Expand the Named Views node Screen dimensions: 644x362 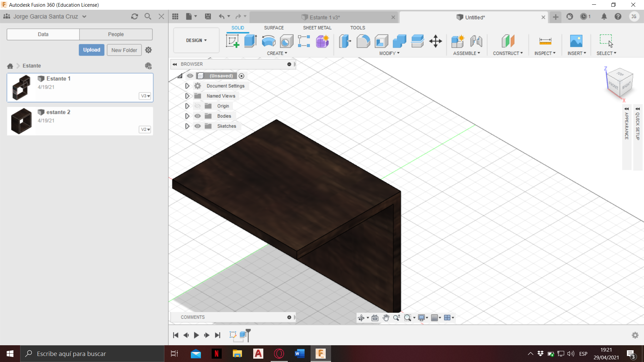point(187,96)
